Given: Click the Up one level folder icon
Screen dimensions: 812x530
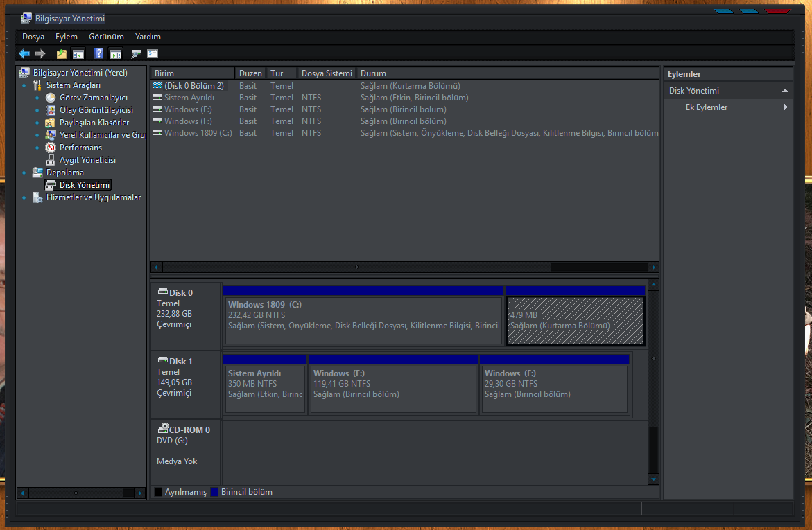Looking at the screenshot, I should click(62, 54).
